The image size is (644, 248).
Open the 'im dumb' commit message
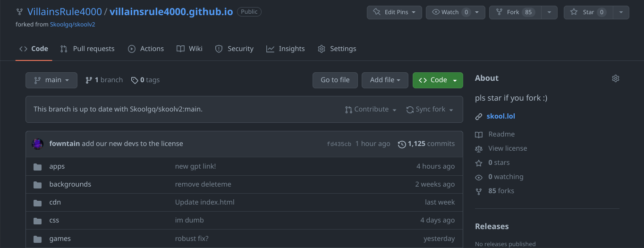coord(189,220)
